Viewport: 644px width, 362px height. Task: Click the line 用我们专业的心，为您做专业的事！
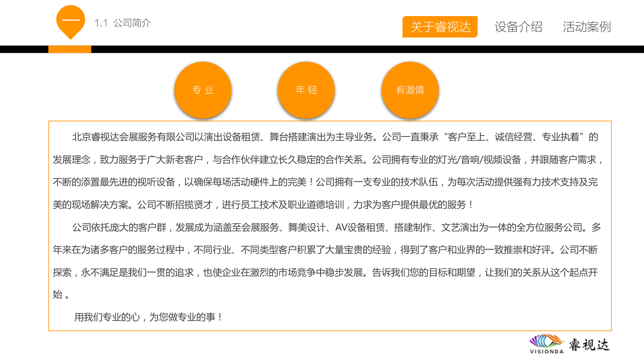(148, 317)
